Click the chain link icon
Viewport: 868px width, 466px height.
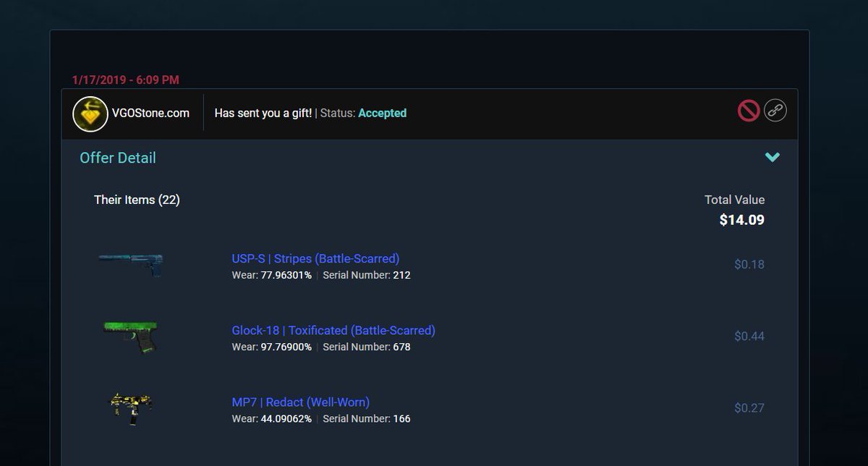tap(775, 111)
